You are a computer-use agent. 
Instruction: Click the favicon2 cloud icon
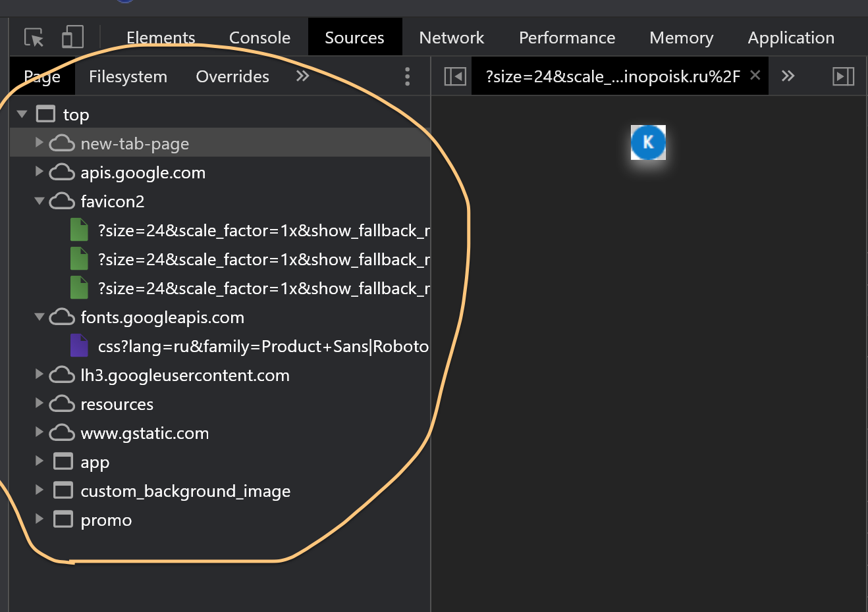pos(62,201)
